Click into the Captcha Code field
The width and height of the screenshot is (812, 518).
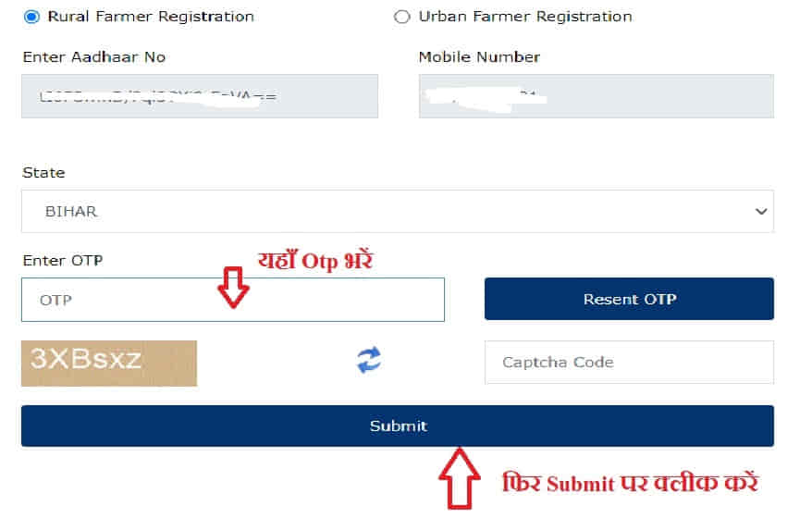(629, 362)
